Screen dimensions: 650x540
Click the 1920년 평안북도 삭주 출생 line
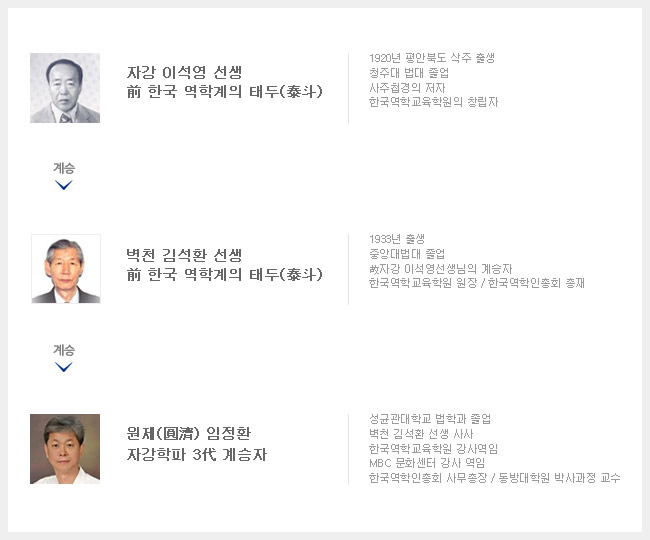coord(432,58)
